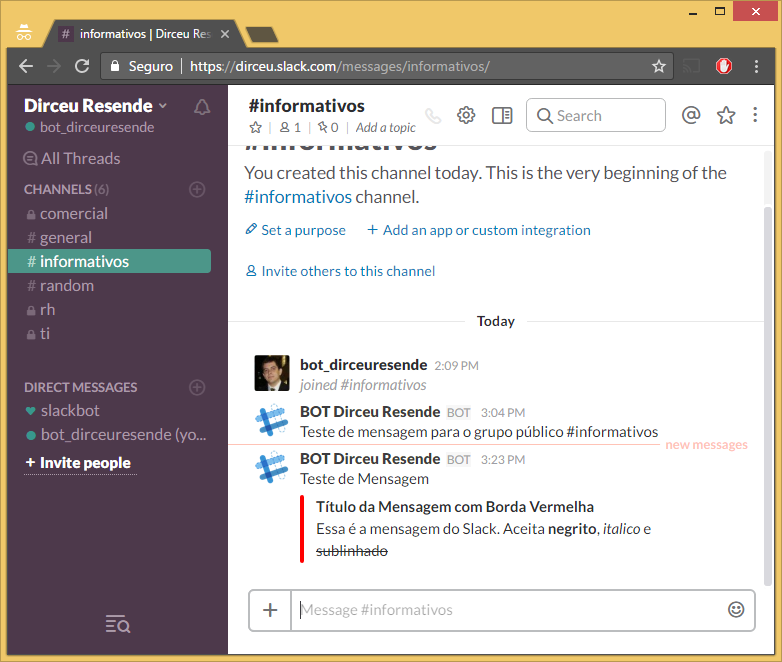Open emoji picker smiley icon
The width and height of the screenshot is (782, 662).
736,610
